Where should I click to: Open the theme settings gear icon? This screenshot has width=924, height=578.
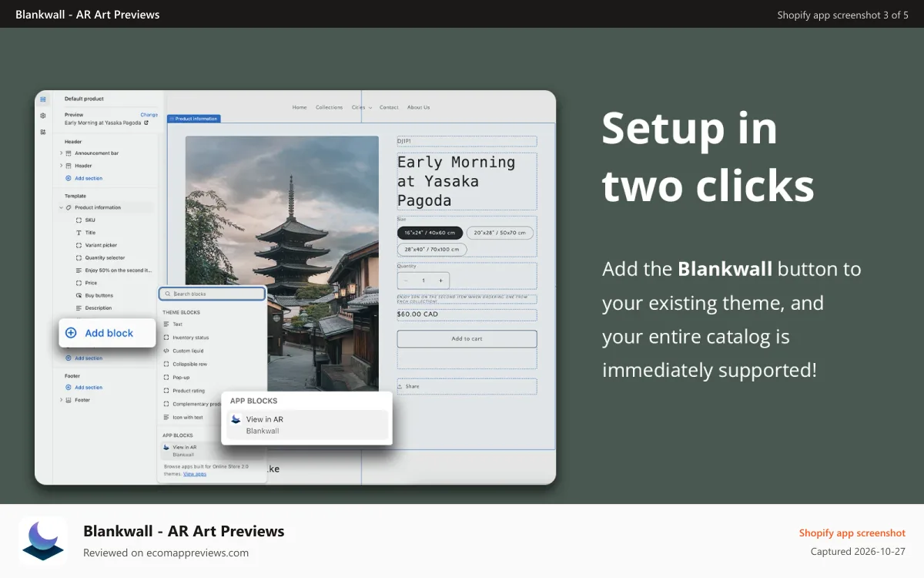(x=43, y=116)
